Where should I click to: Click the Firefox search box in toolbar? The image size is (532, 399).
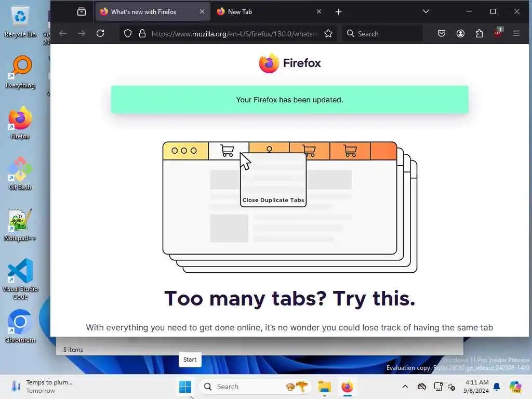point(382,34)
